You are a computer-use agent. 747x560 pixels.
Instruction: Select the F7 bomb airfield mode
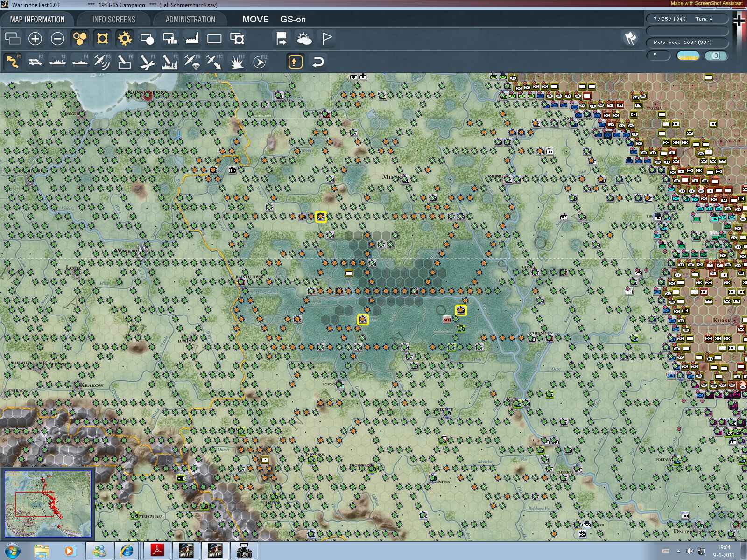pyautogui.click(x=147, y=62)
